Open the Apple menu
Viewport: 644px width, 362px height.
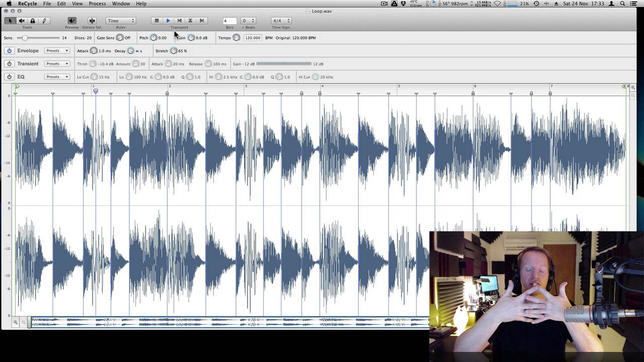[x=9, y=4]
